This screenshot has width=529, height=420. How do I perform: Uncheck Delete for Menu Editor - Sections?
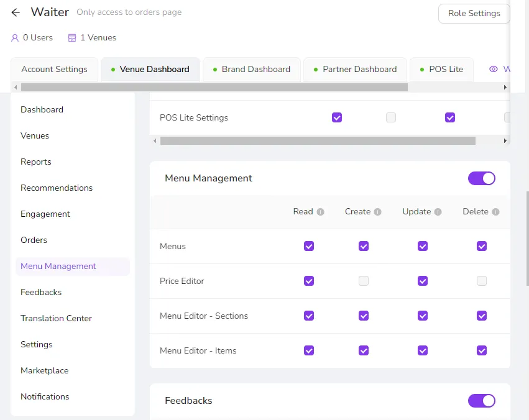tap(481, 316)
